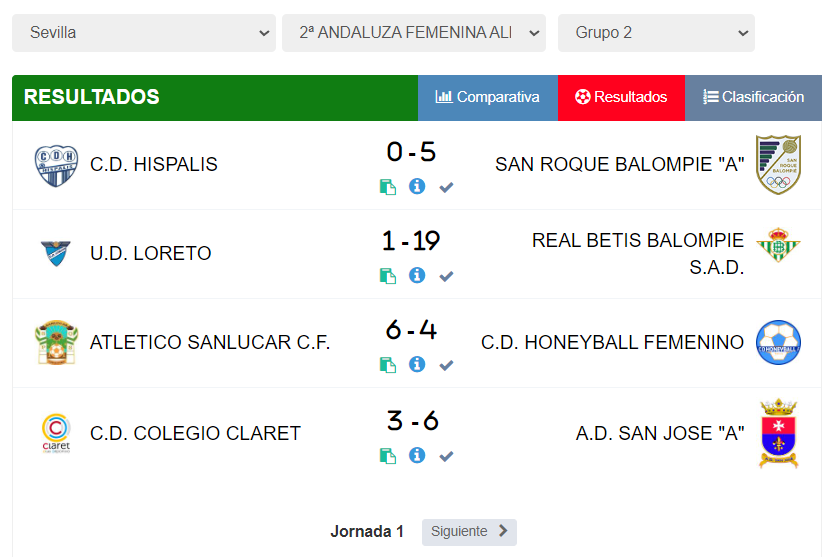The width and height of the screenshot is (831, 557).
Task: Open match report icon for Atletico Sanlucar game
Action: [x=388, y=365]
